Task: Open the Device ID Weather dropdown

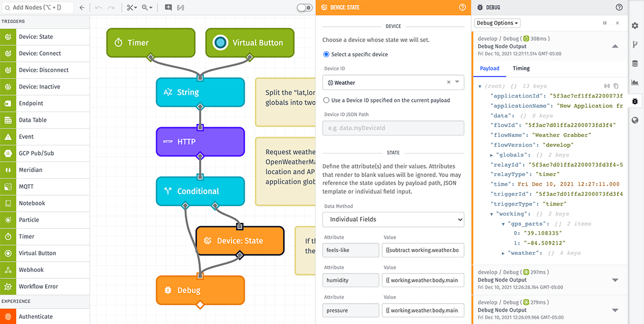Action: coord(393,83)
